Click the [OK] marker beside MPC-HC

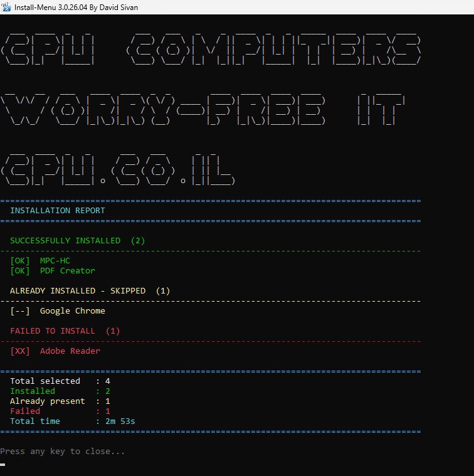(x=20, y=261)
